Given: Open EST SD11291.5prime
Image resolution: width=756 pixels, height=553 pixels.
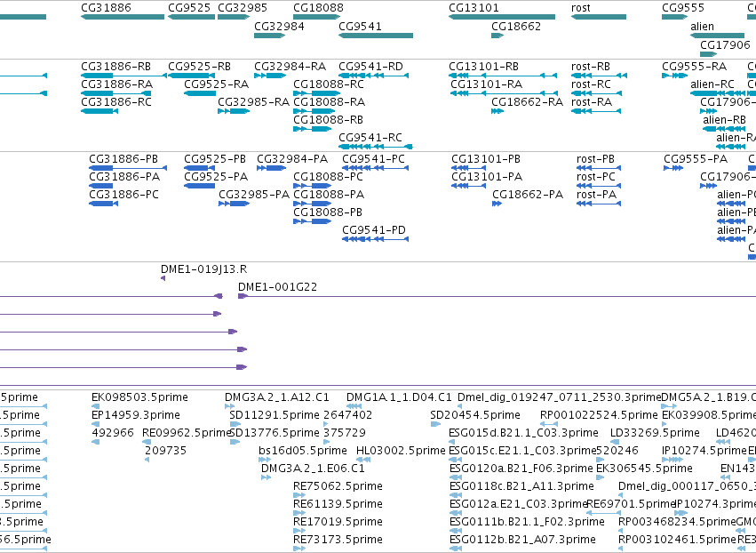Looking at the screenshot, I should point(275,415).
